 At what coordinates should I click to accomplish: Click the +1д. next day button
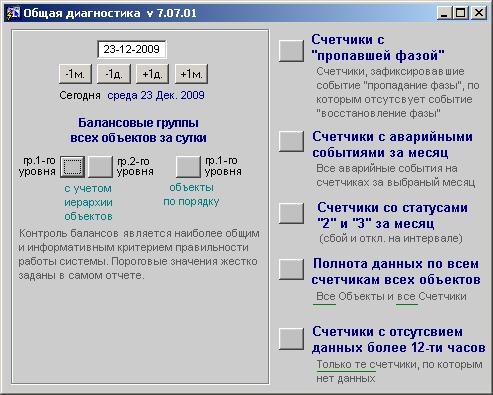[152, 74]
